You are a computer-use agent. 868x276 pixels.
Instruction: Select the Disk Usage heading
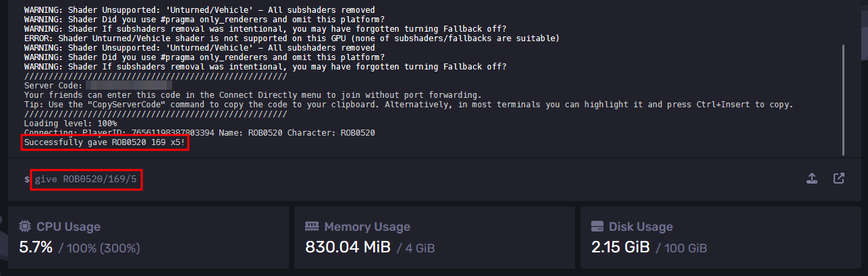pos(641,227)
